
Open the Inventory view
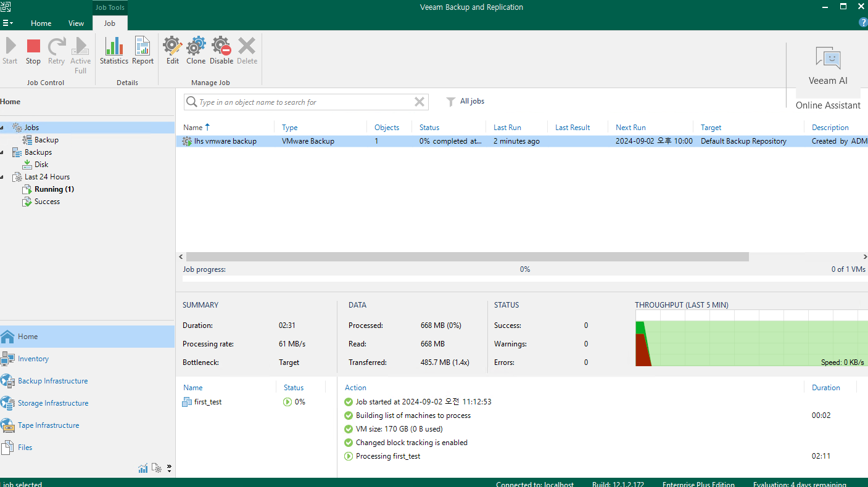87,359
